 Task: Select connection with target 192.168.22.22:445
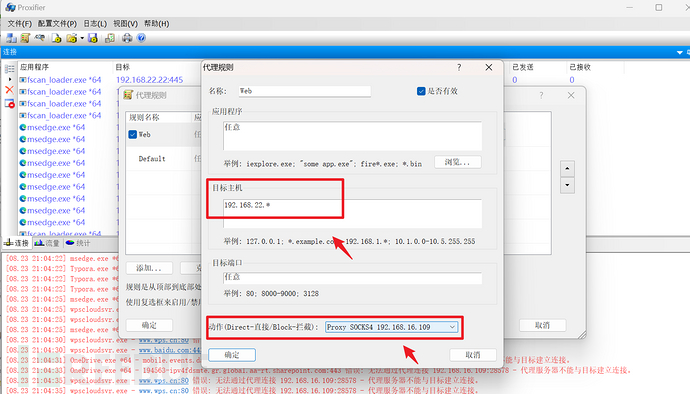149,80
